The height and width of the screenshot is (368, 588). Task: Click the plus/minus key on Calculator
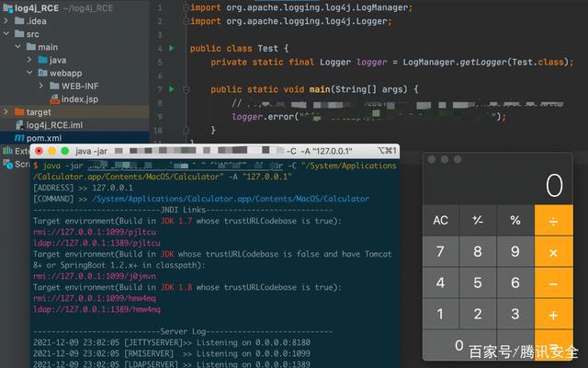478,220
